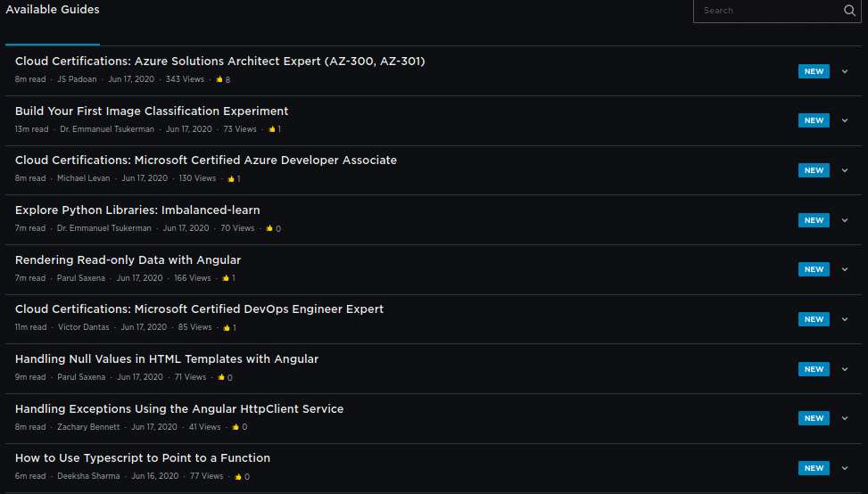Click thumbs-up icon on Image Classification row
Image resolution: width=868 pixels, height=494 pixels.
(x=272, y=129)
